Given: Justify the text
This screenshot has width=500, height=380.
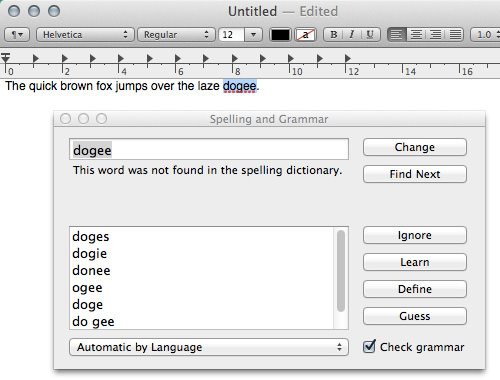Looking at the screenshot, I should 455,35.
